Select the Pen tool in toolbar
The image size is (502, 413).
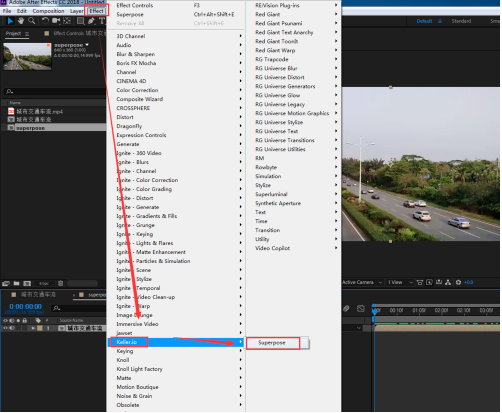(91, 21)
